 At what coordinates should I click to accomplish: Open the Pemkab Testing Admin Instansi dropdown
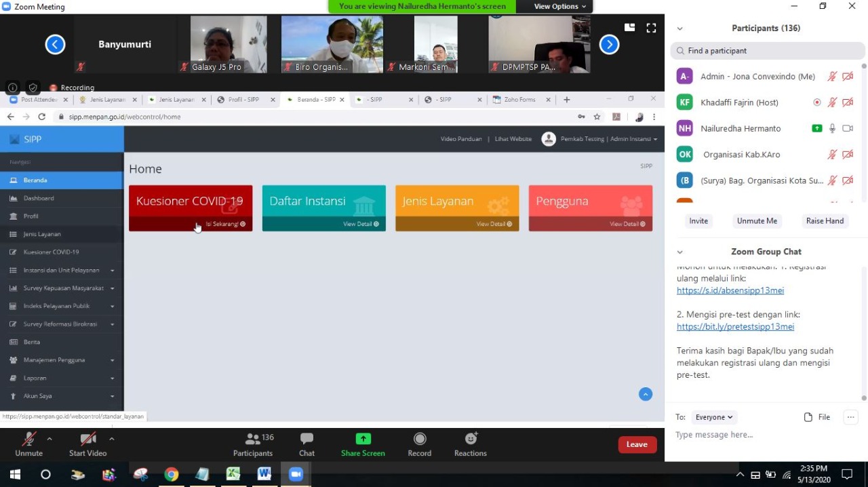[600, 139]
